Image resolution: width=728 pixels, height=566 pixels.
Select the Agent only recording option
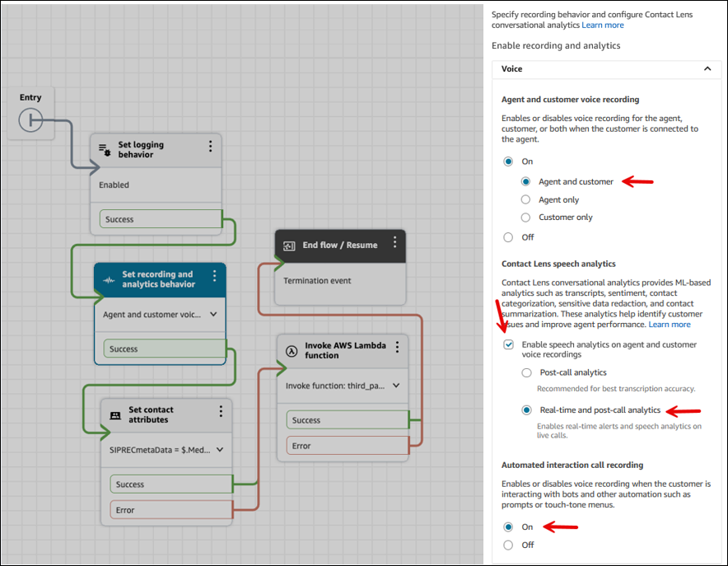coord(525,199)
